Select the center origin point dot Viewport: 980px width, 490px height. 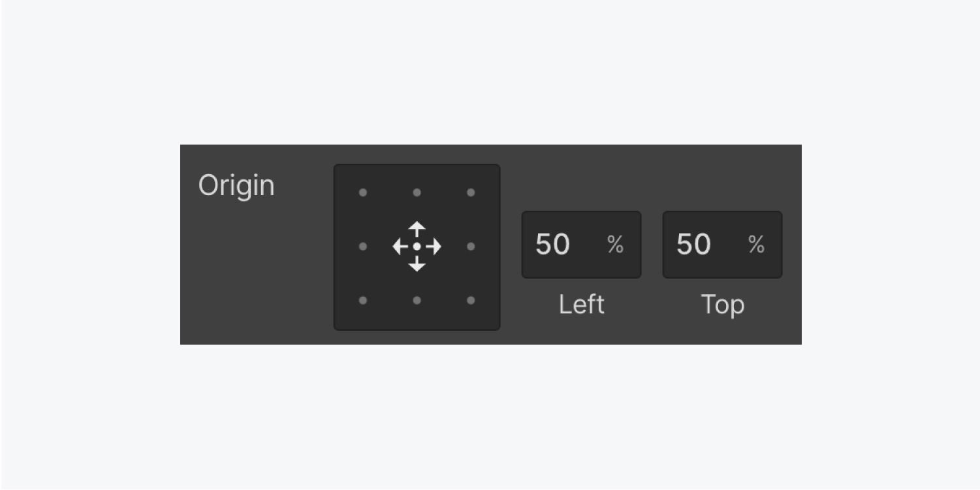[x=417, y=247]
